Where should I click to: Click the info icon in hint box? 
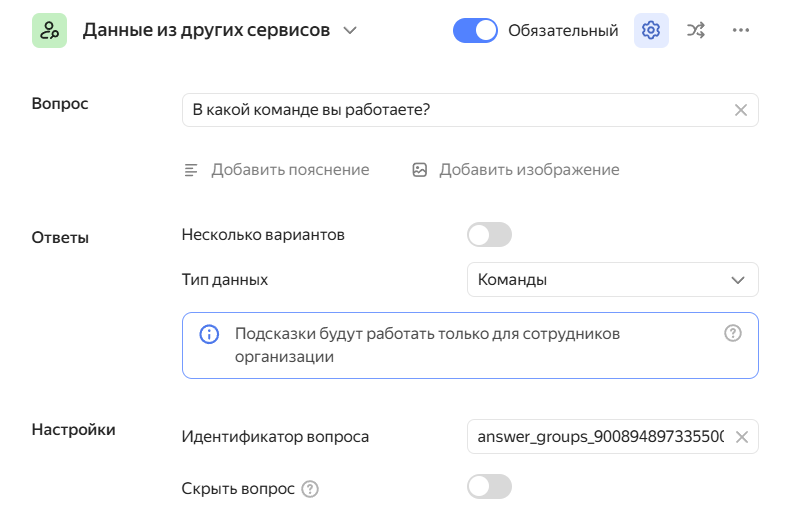coord(209,334)
